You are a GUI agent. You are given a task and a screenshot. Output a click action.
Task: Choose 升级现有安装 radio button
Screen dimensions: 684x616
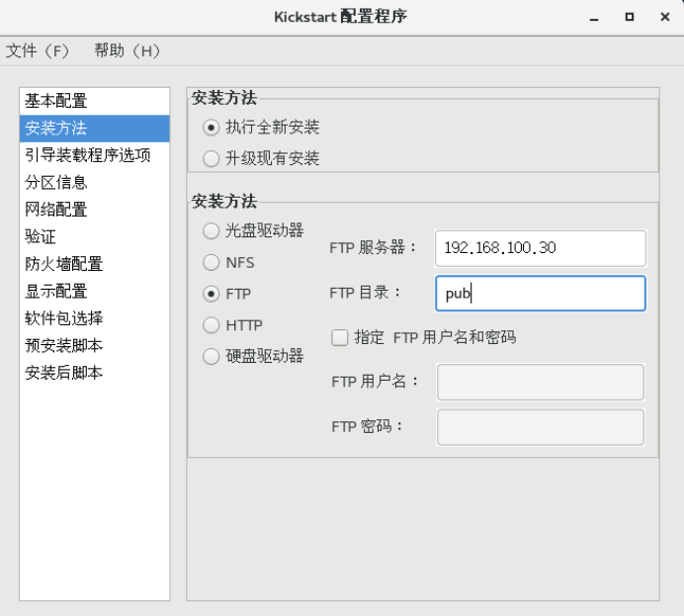(211, 159)
